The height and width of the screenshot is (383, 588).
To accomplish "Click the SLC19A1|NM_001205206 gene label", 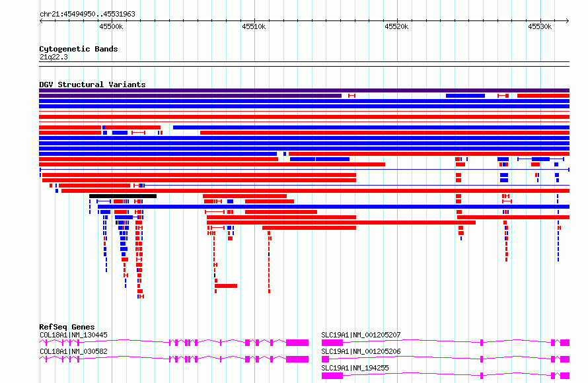I will (x=361, y=351).
